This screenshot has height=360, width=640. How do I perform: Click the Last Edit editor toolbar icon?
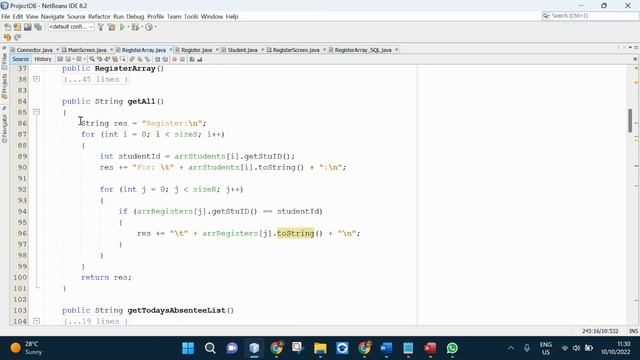pyautogui.click(x=60, y=59)
